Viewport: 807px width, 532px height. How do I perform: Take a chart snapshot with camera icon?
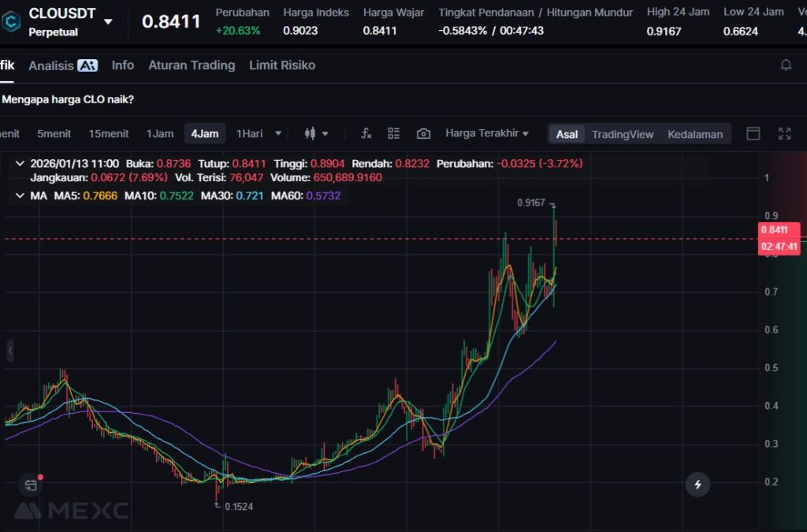pyautogui.click(x=423, y=134)
